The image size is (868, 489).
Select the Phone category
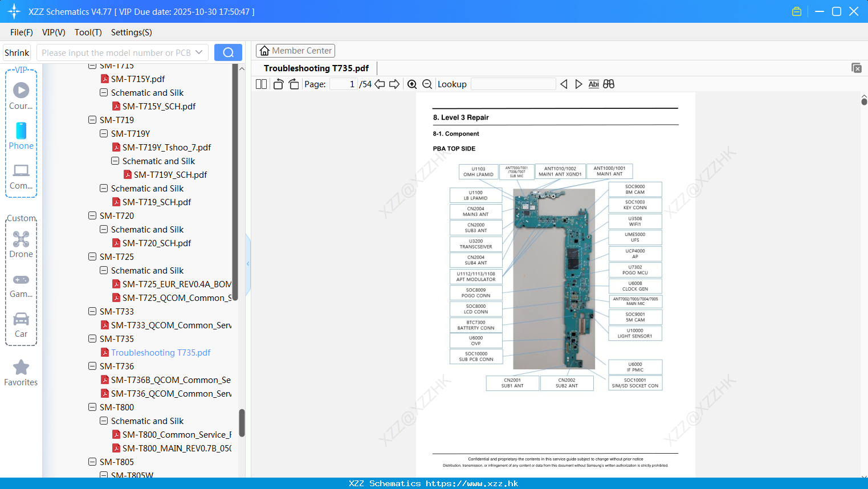point(21,136)
